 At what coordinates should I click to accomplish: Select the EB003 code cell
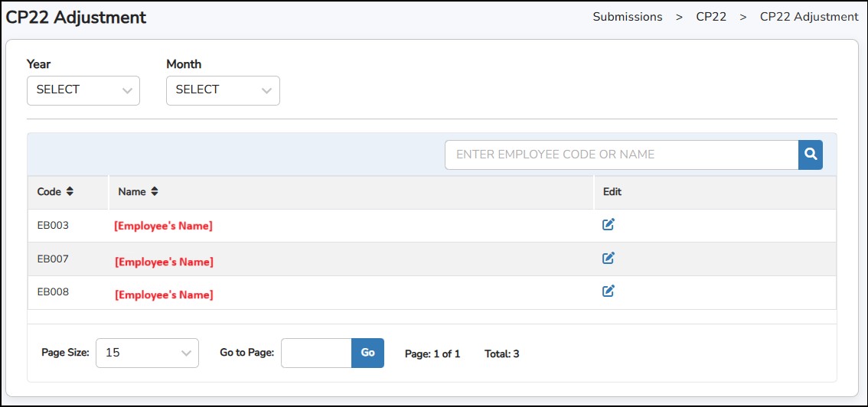[53, 225]
